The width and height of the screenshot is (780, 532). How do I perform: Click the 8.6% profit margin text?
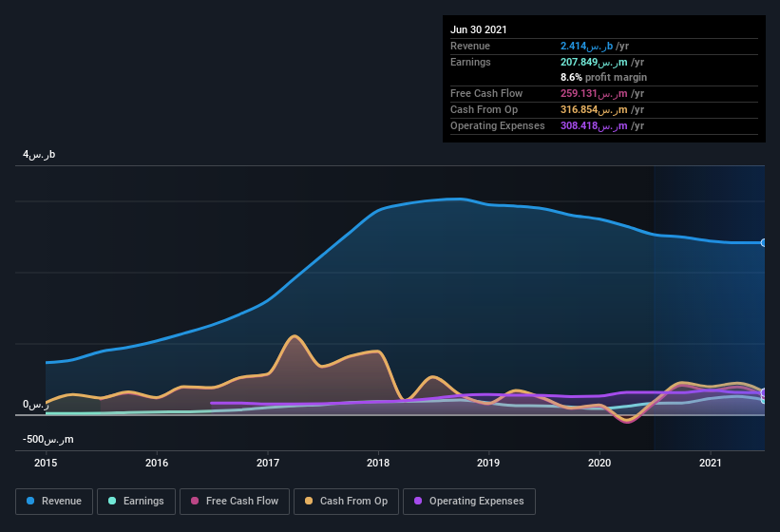click(603, 78)
